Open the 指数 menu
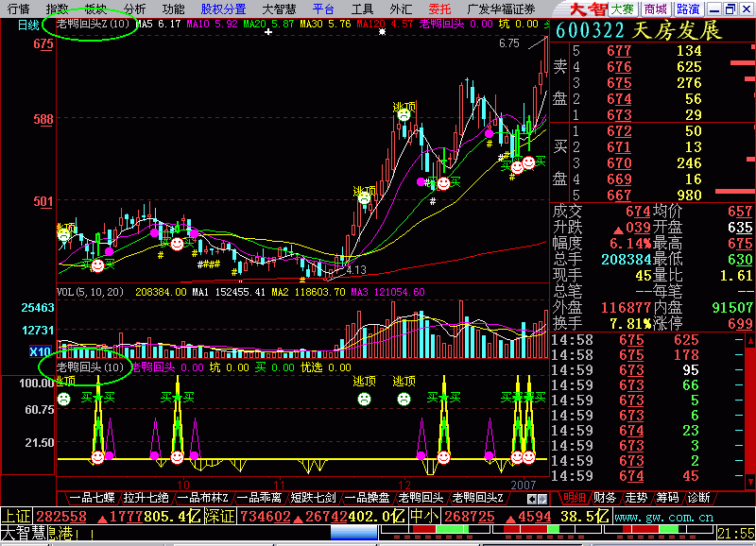Image resolution: width=756 pixels, height=546 pixels. point(57,9)
